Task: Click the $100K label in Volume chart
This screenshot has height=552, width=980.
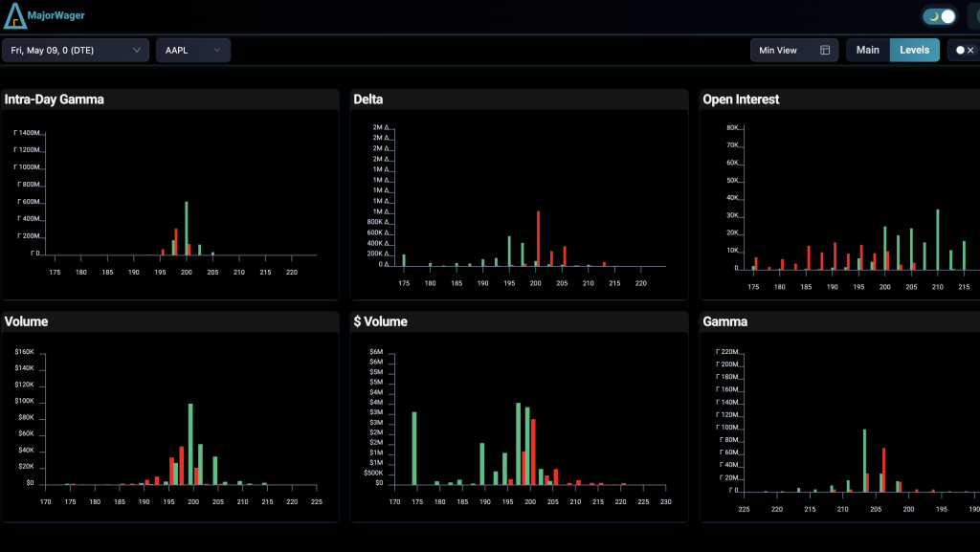Action: pyautogui.click(x=24, y=401)
